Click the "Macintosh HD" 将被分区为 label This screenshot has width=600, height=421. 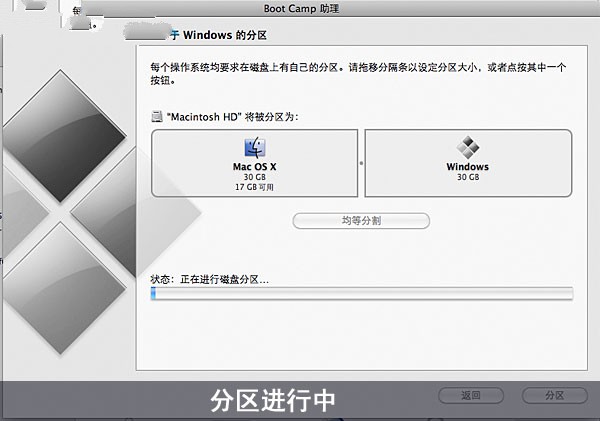coord(231,117)
